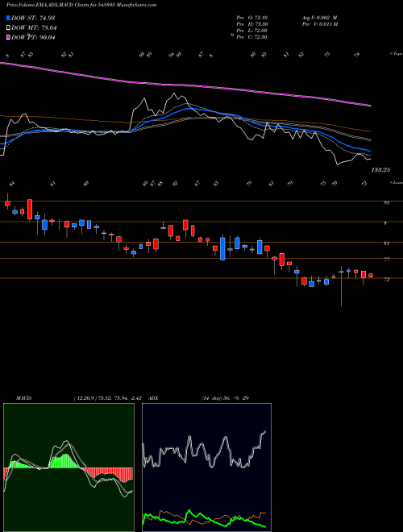Click the price axis label 91
Viewport: 403px width, 532px height.
[x=386, y=203]
